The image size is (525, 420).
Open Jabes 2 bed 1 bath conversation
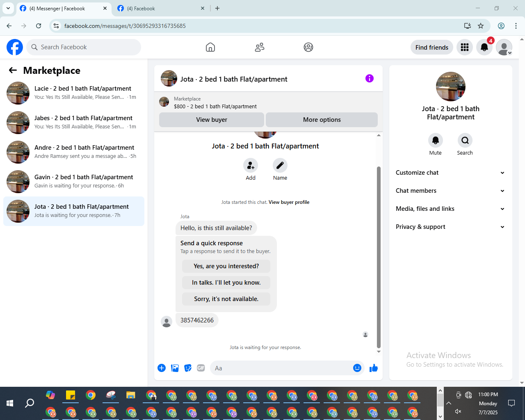(74, 123)
